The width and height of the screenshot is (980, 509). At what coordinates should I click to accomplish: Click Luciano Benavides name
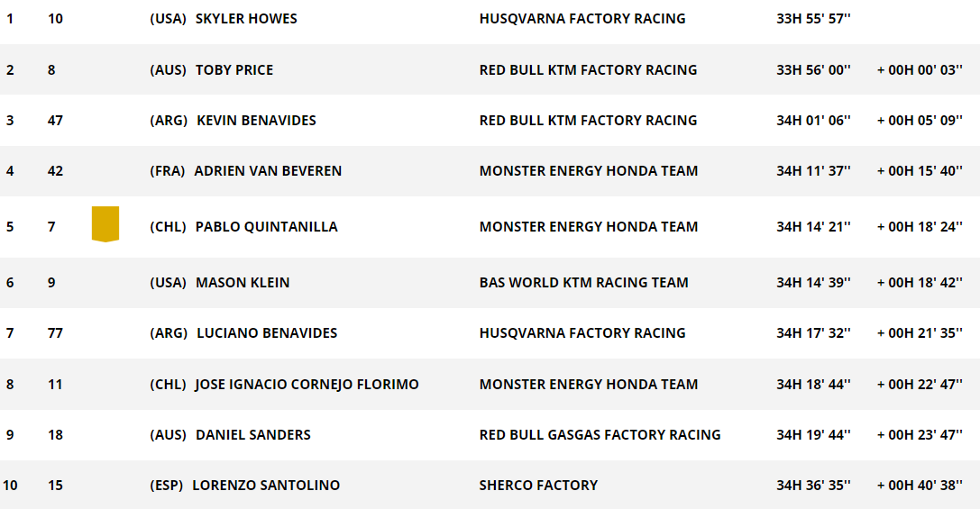coord(267,333)
